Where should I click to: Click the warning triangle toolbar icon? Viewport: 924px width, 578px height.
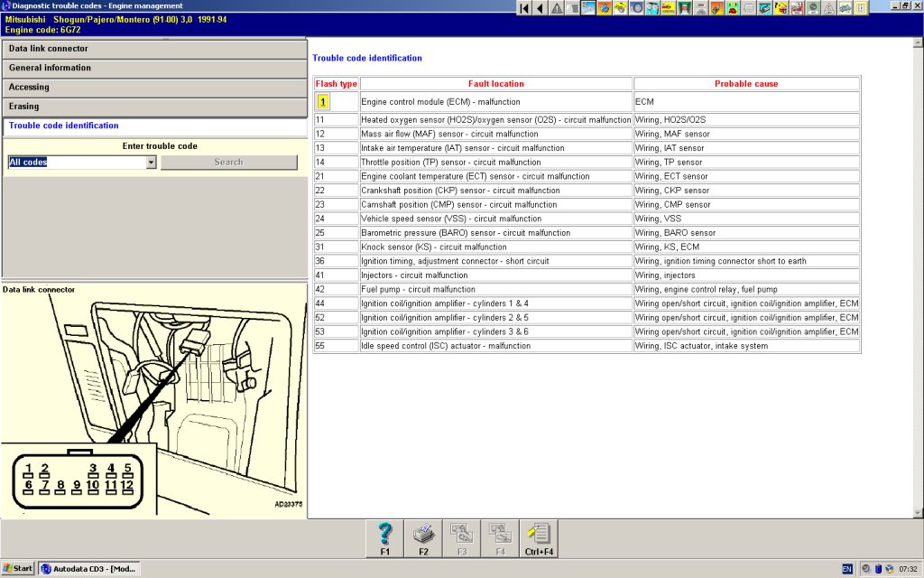point(557,8)
